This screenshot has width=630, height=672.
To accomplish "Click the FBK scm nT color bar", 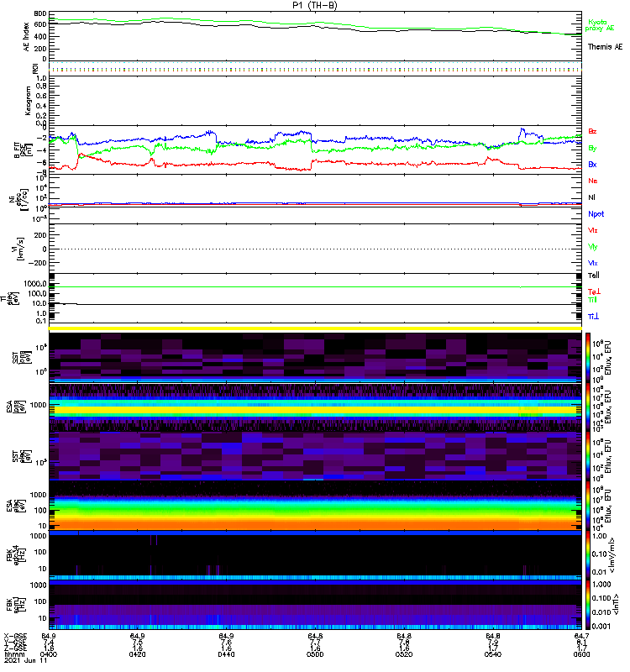I will pos(588,605).
